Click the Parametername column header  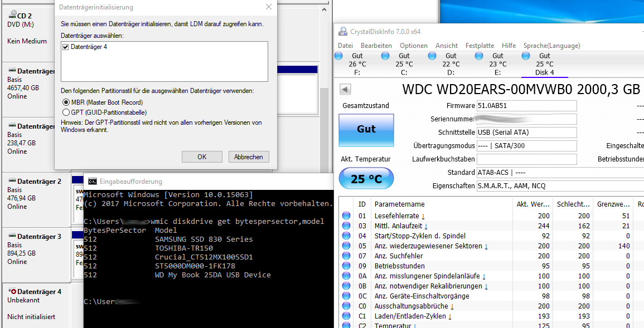tap(441, 204)
